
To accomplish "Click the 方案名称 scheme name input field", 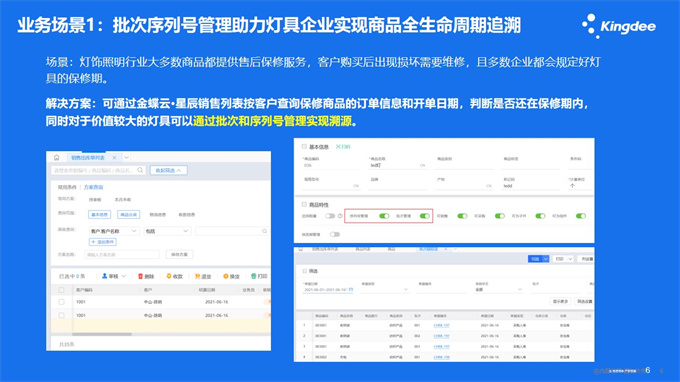I will click(122, 255).
